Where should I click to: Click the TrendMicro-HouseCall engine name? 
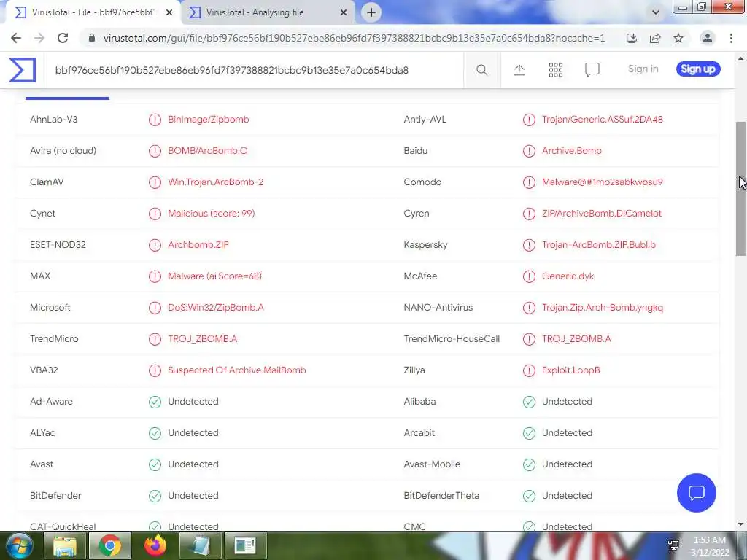(x=452, y=339)
